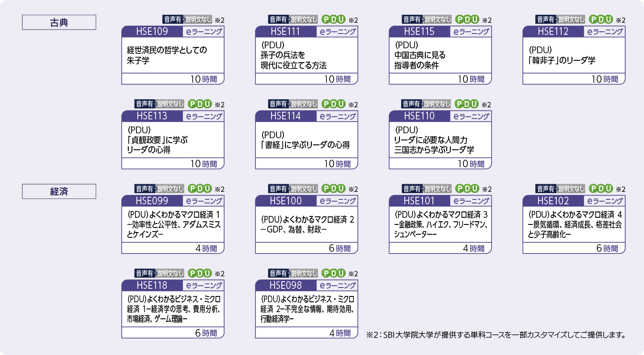Select the title 「書経」に学ぶリーダの心得
The image size is (644, 355).
305,145
